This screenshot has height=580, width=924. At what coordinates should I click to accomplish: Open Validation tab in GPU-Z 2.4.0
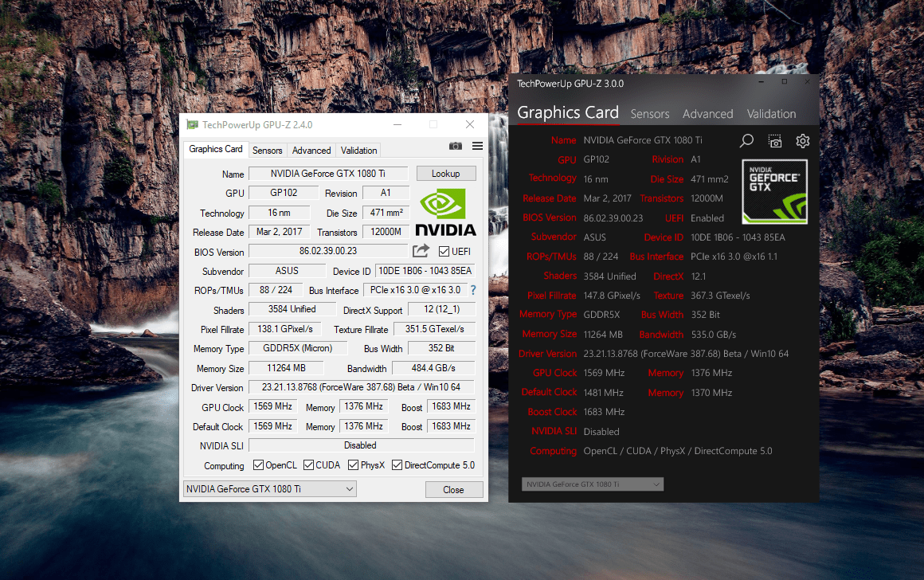[358, 151]
